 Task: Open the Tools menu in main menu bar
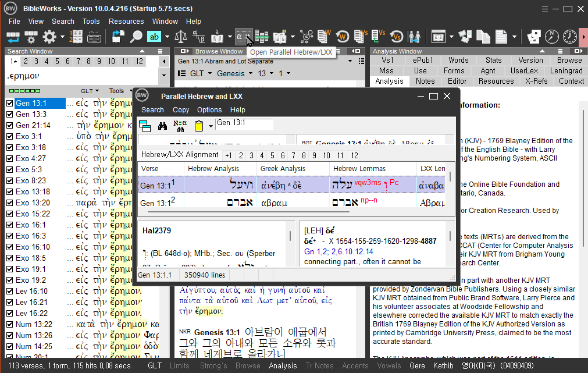pyautogui.click(x=91, y=22)
